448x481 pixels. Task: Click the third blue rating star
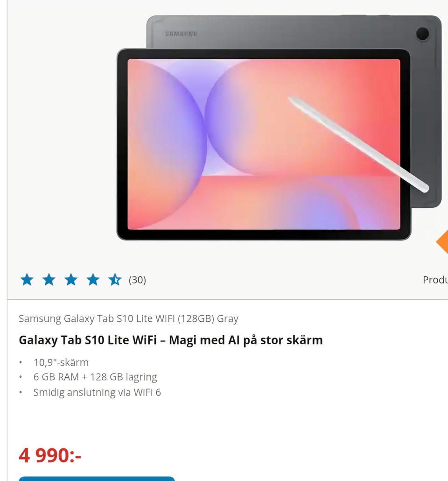click(x=71, y=280)
